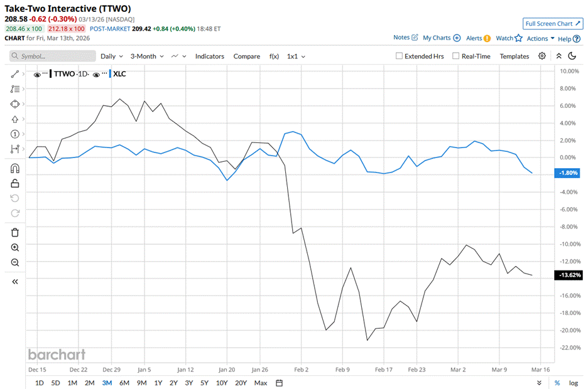Enable the Real-Time checkbox
The height and width of the screenshot is (389, 588).
click(456, 56)
